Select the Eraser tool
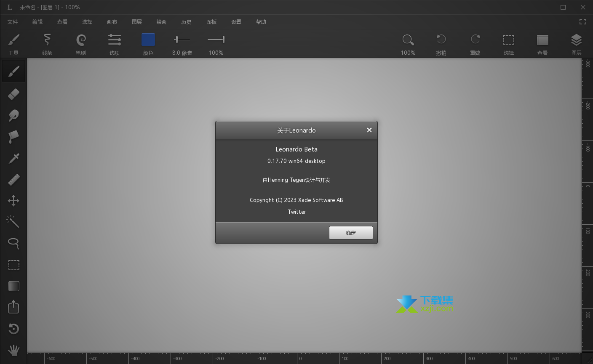 pyautogui.click(x=13, y=94)
